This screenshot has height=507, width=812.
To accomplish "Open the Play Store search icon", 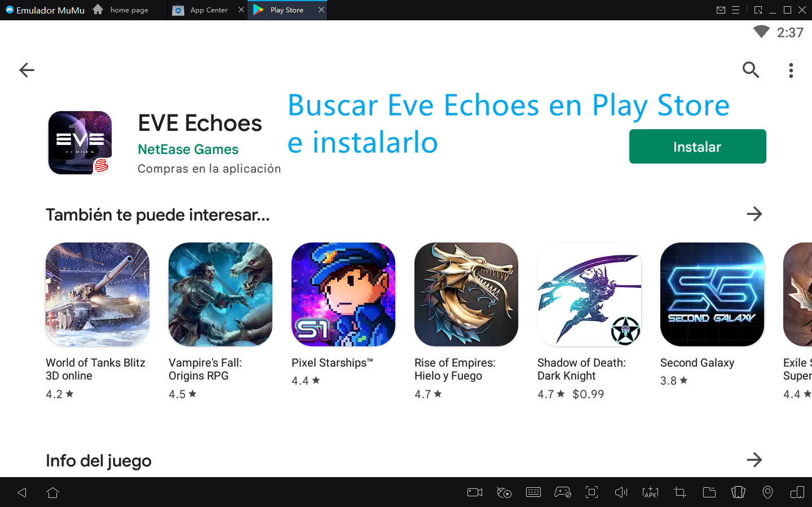I will (x=751, y=70).
